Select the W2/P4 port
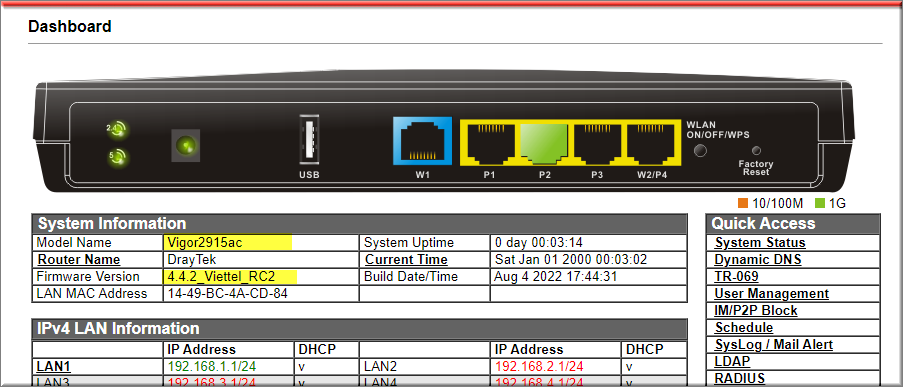Image resolution: width=903 pixels, height=387 pixels. 652,142
